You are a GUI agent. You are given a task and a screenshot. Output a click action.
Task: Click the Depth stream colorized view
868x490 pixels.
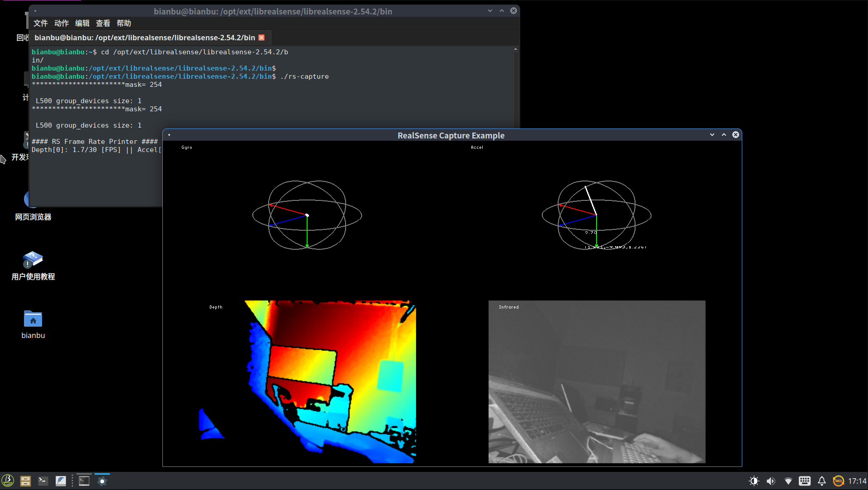point(330,381)
